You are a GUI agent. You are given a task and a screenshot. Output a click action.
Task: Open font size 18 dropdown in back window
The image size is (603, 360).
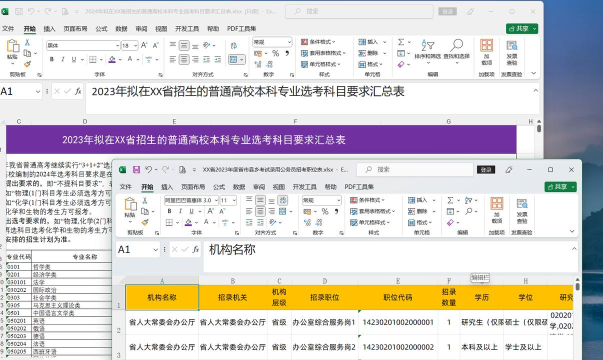point(135,45)
